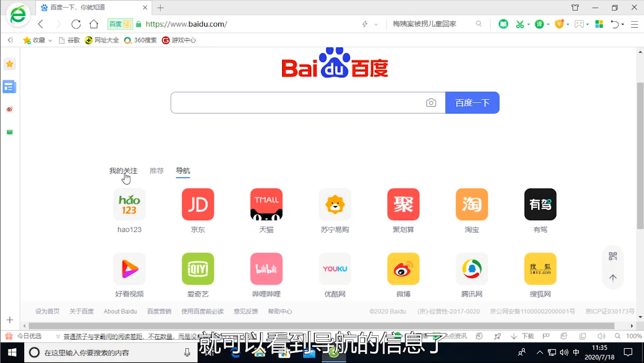Go to browser home page icon
Image resolution: width=644 pixels, height=363 pixels.
[x=94, y=24]
